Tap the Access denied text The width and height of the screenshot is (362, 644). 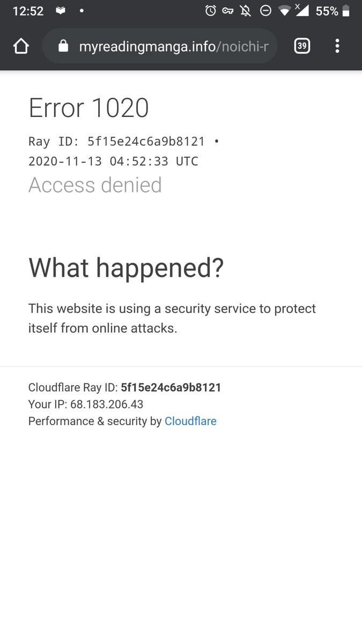[x=95, y=185]
